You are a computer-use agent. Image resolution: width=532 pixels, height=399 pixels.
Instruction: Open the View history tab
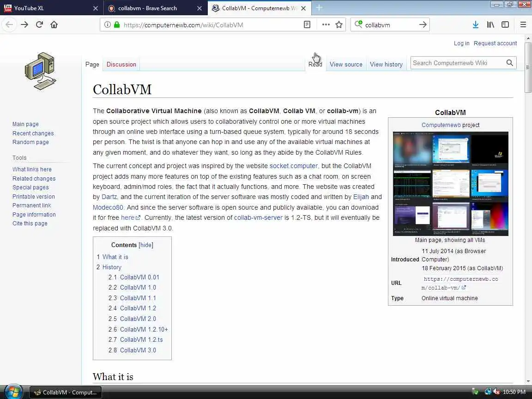click(x=386, y=65)
